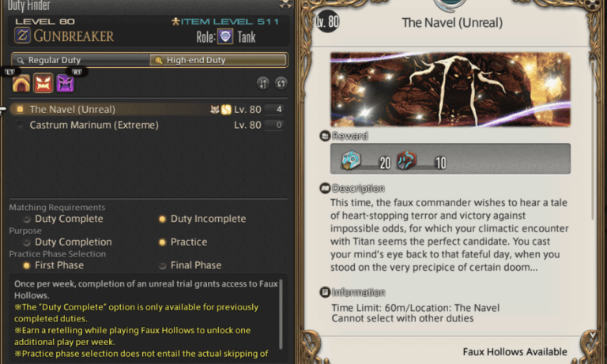Select the Duty Complete radio option
The image size is (607, 364).
tap(28, 219)
